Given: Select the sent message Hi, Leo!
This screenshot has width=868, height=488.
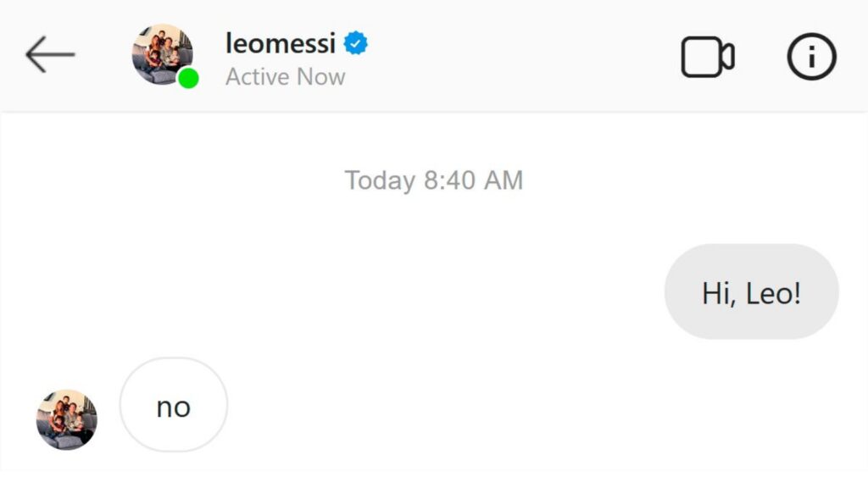Looking at the screenshot, I should pyautogui.click(x=751, y=291).
